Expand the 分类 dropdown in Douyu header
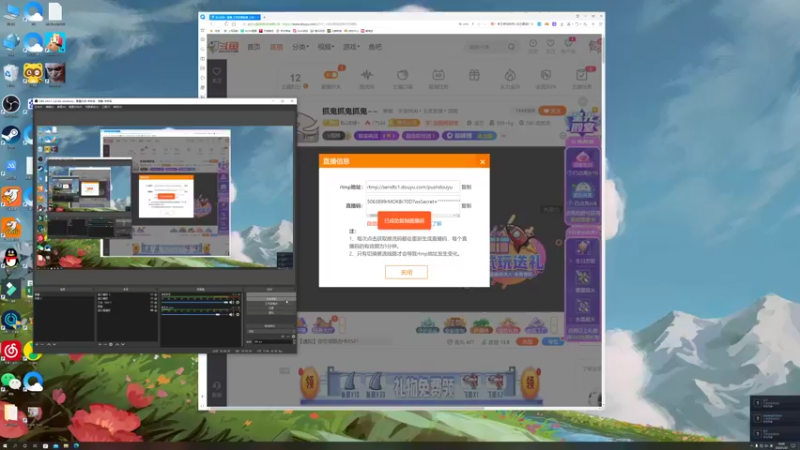Viewport: 800px width, 450px height. pos(301,47)
